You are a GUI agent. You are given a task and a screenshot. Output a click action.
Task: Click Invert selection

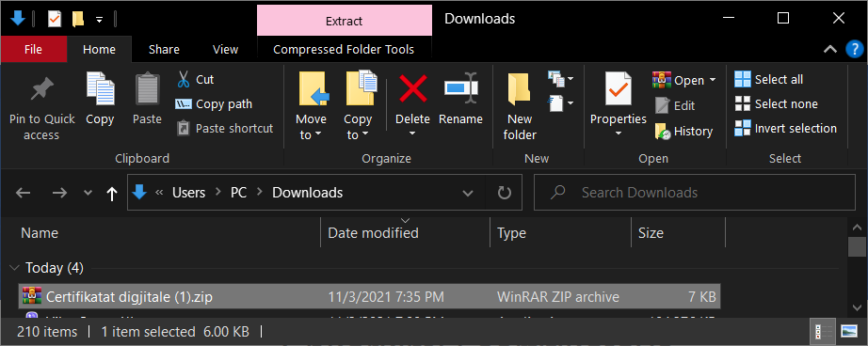785,128
